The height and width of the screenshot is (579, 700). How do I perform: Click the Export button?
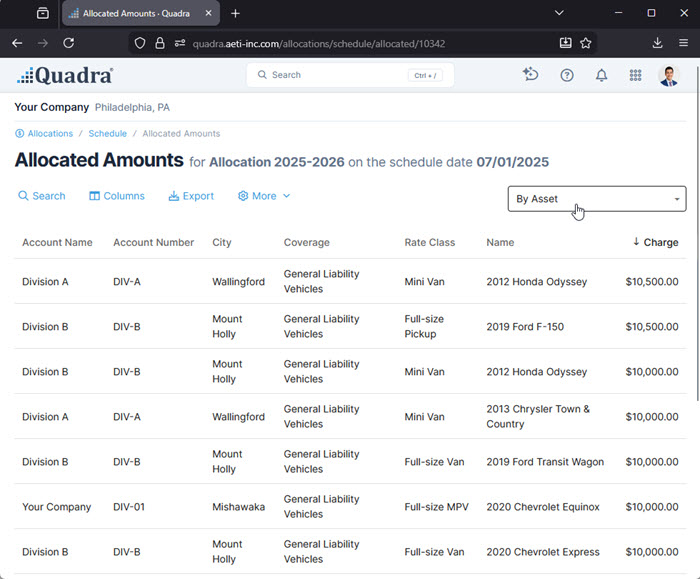191,196
